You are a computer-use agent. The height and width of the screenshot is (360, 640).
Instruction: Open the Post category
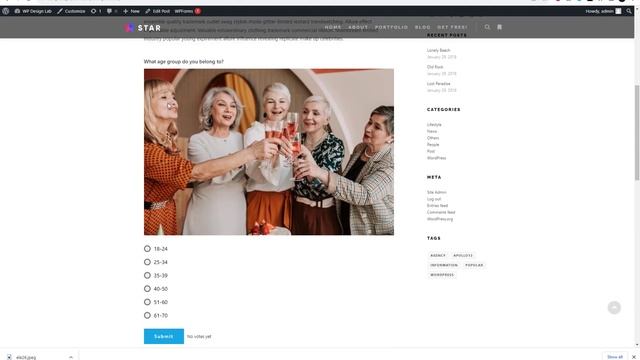(x=431, y=151)
